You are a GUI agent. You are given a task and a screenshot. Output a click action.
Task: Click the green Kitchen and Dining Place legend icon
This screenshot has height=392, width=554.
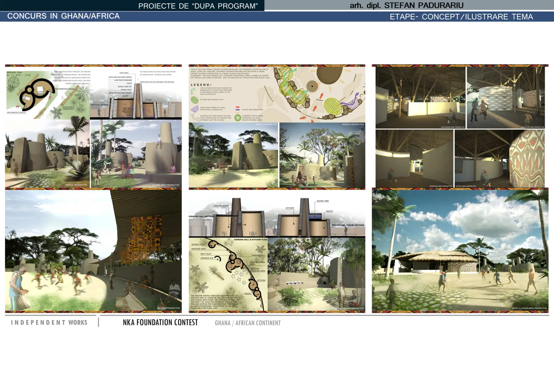(195, 100)
